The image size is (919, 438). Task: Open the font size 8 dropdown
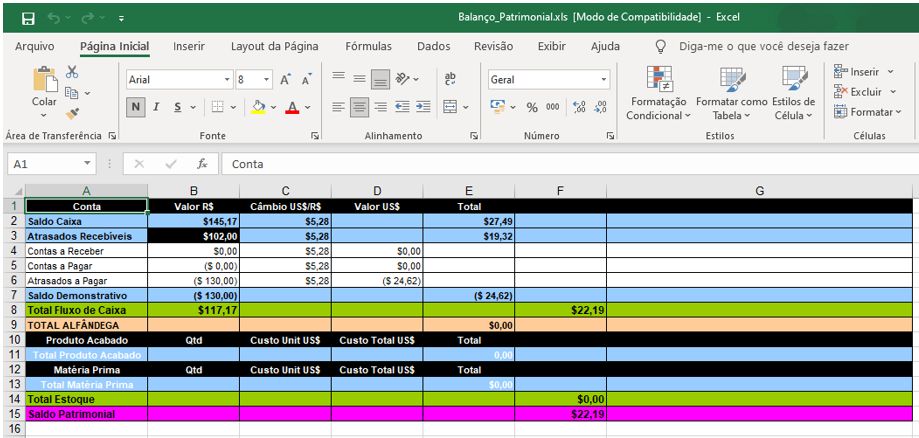click(267, 80)
